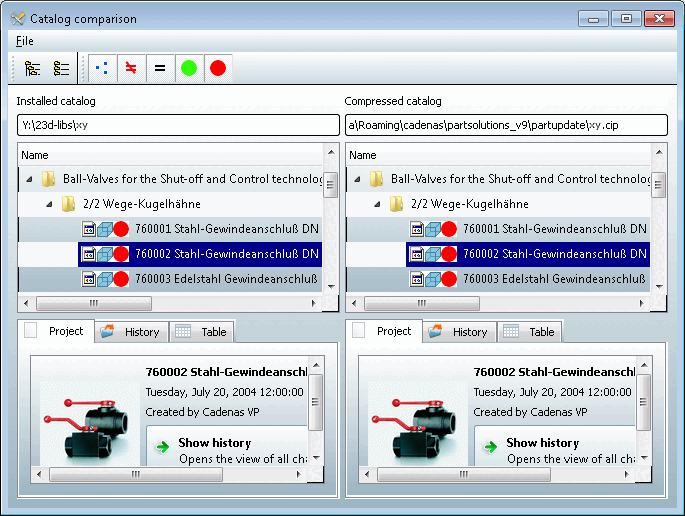Click Show history link in left panel
This screenshot has height=516, width=685.
(214, 443)
